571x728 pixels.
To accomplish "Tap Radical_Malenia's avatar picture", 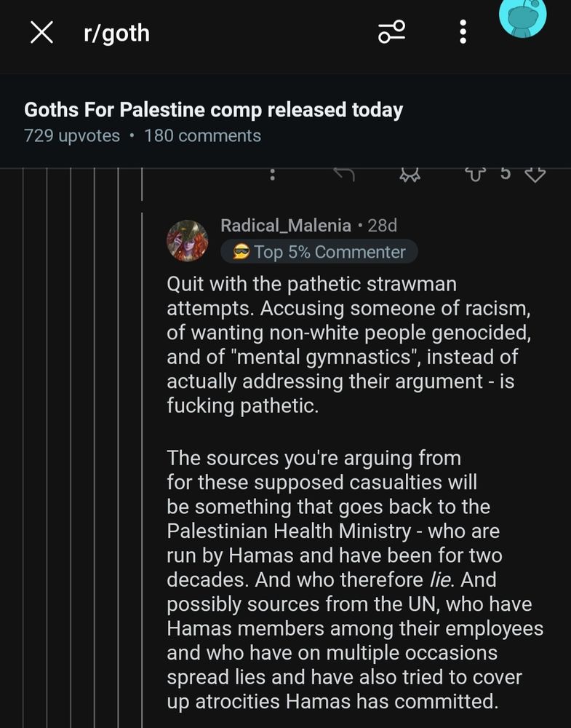I will (188, 240).
